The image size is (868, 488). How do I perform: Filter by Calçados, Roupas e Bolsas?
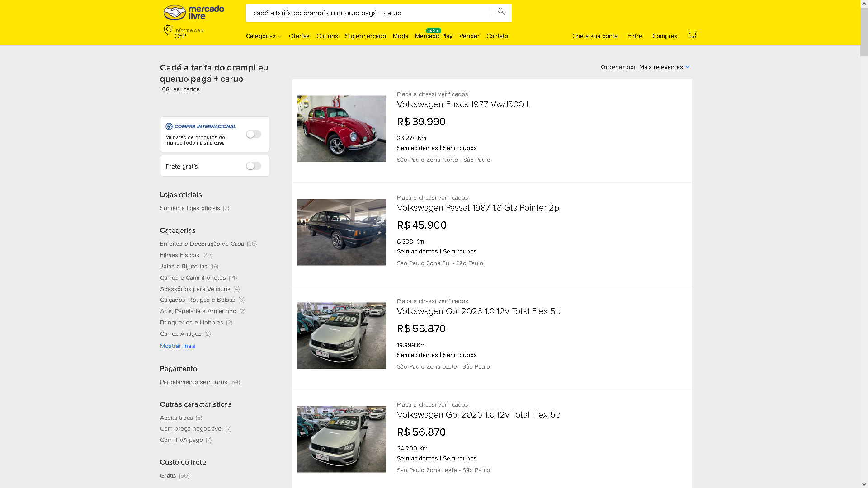202,300
